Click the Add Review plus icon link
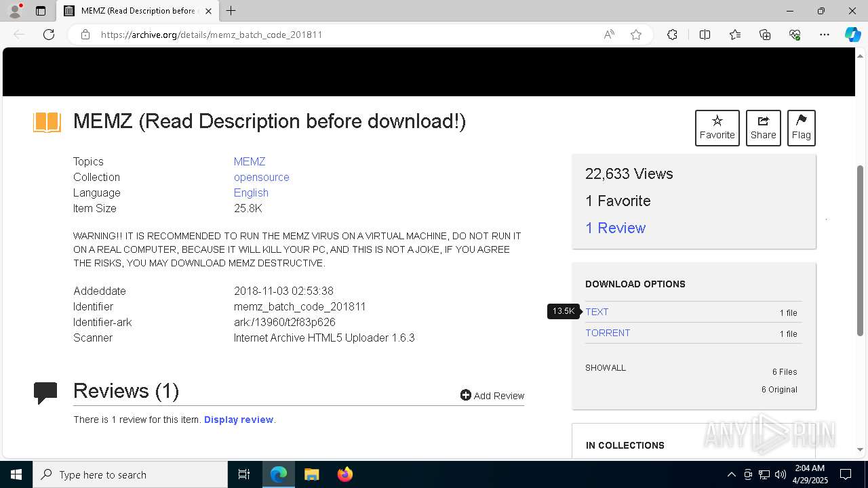The height and width of the screenshot is (488, 868). click(492, 396)
